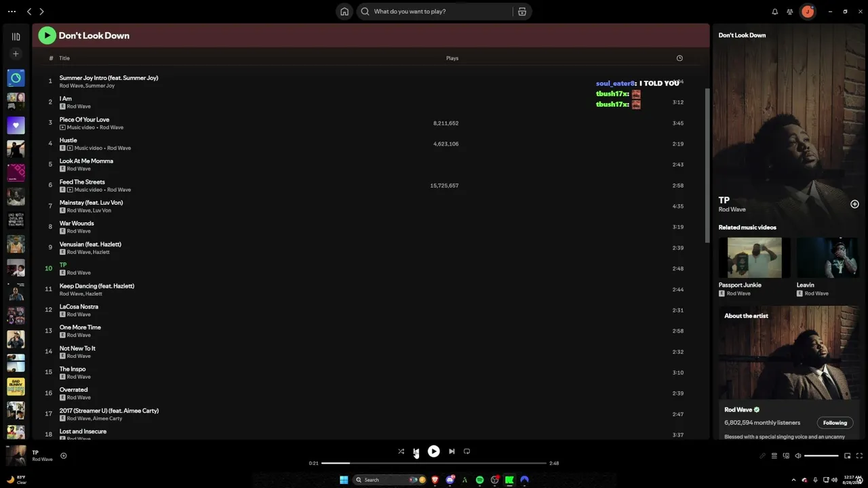Viewport: 868px width, 488px height.
Task: Go back with the left arrow
Action: [29, 12]
